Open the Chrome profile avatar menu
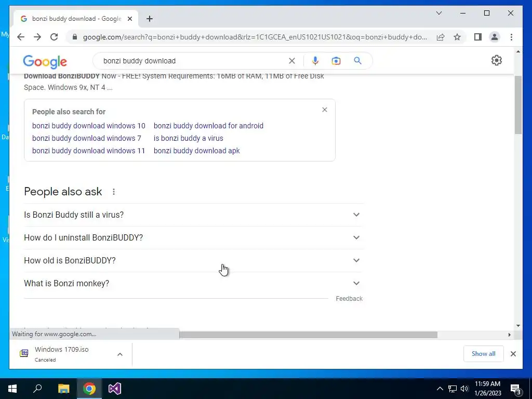Image resolution: width=532 pixels, height=399 pixels. pos(495,37)
